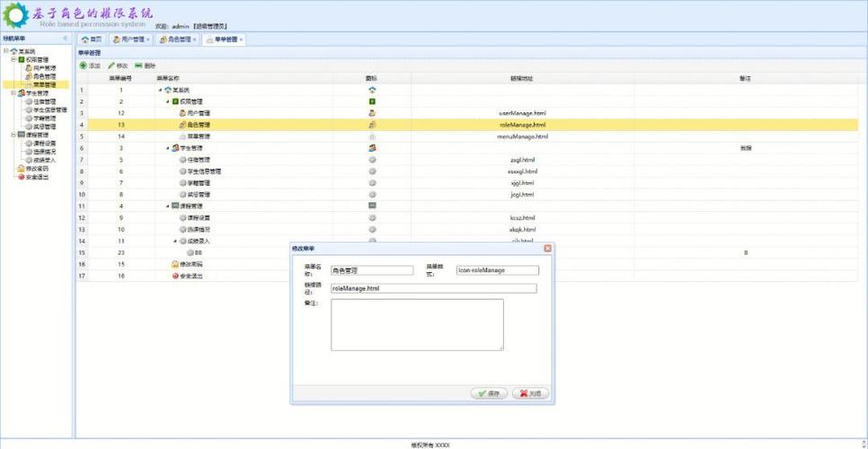Screen dimensions: 868x449
Task: Click the 备注 textarea in the dialog
Action: [x=417, y=324]
